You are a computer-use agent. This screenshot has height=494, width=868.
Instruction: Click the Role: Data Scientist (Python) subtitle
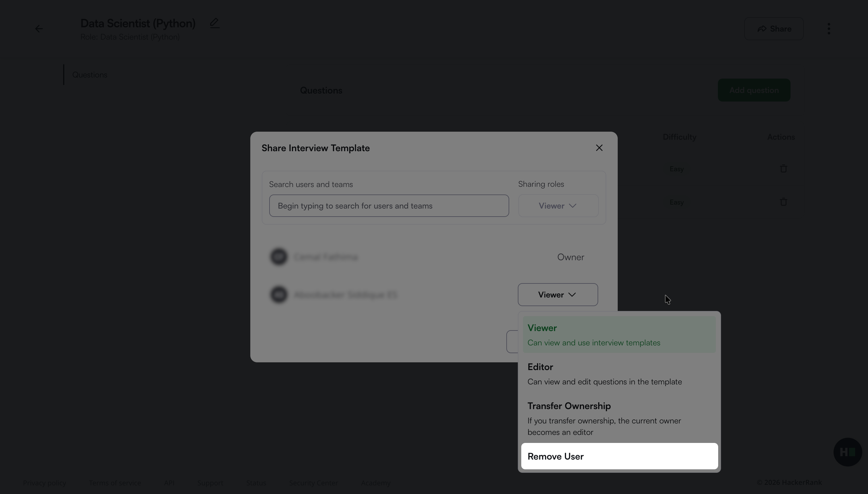pyautogui.click(x=130, y=37)
